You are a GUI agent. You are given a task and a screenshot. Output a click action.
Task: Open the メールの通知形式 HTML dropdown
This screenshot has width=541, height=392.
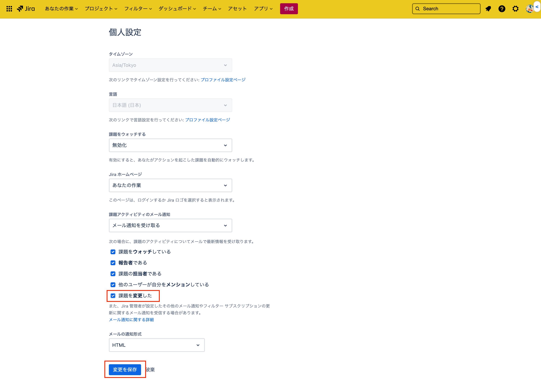click(157, 345)
